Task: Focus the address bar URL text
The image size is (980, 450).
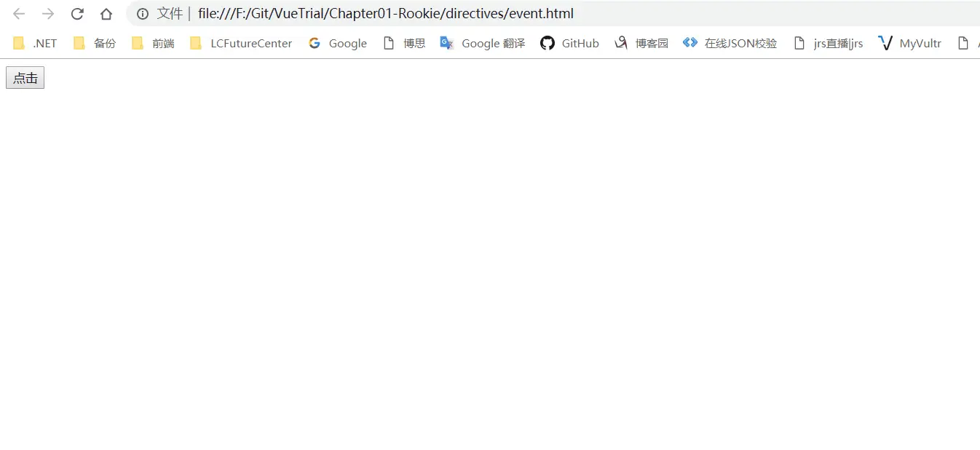Action: pos(385,14)
